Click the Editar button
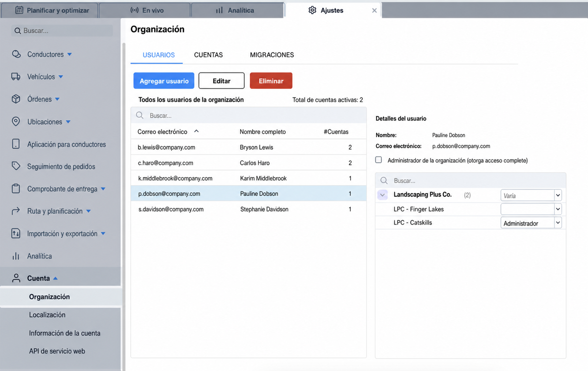The height and width of the screenshot is (371, 588). (221, 80)
